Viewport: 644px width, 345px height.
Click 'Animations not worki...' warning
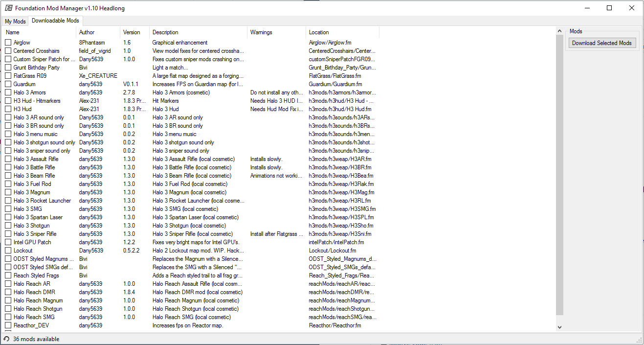[x=277, y=176]
